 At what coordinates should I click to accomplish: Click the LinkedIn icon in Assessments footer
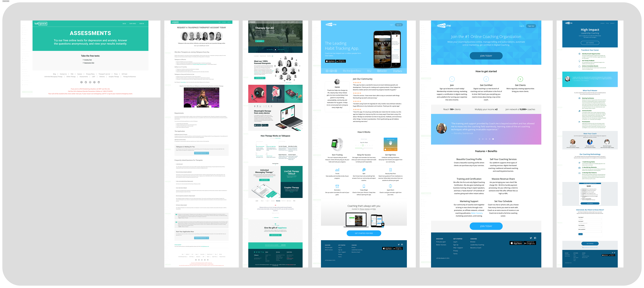tap(98, 82)
